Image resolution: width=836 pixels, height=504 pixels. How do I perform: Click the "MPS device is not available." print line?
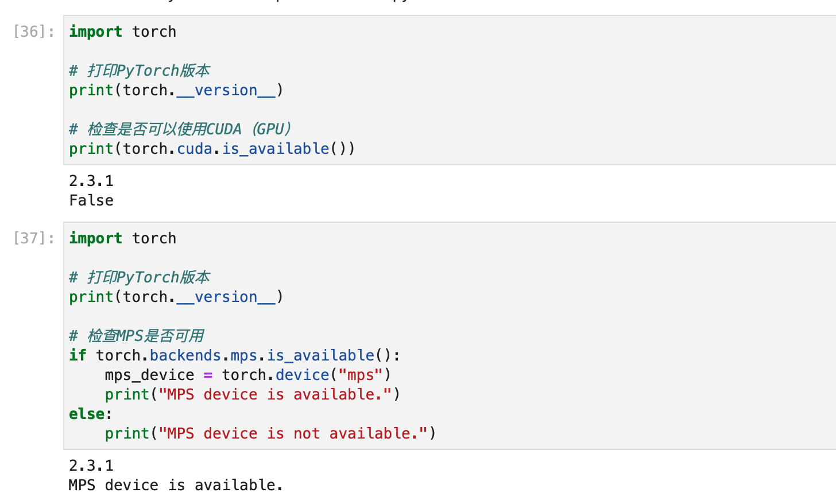tap(270, 433)
